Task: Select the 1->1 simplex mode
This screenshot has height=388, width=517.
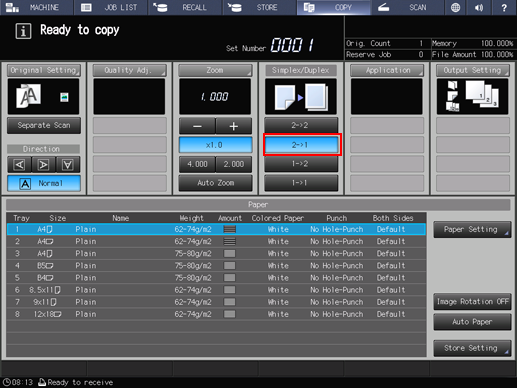Action: pos(301,183)
